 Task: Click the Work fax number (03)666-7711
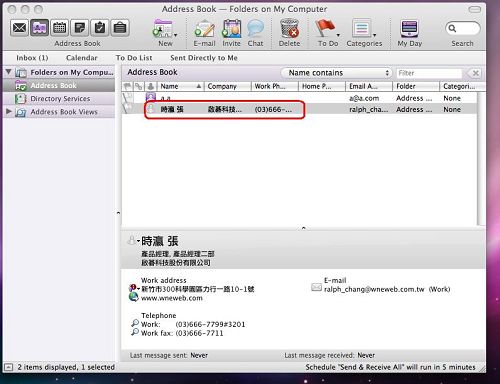click(199, 333)
